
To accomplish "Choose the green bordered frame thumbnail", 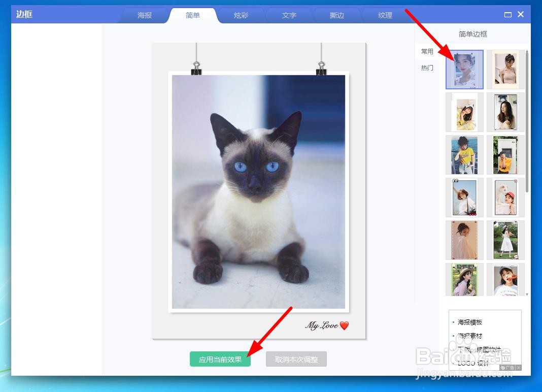I will click(464, 280).
